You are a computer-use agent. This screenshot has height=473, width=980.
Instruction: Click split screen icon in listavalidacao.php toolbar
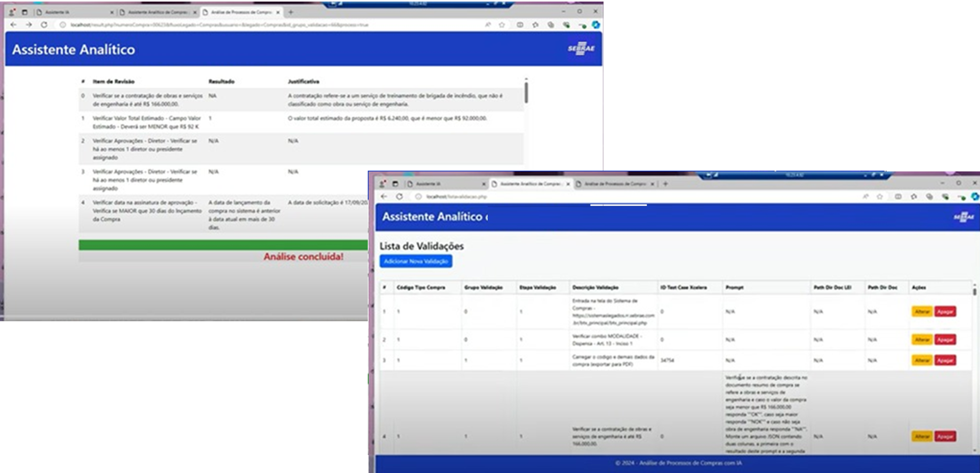click(898, 197)
